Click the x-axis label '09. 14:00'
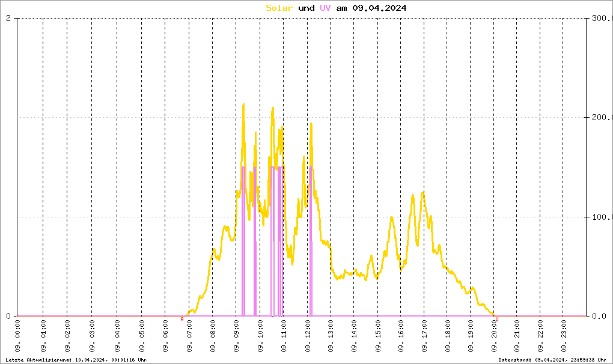The image size is (613, 364). click(x=354, y=336)
